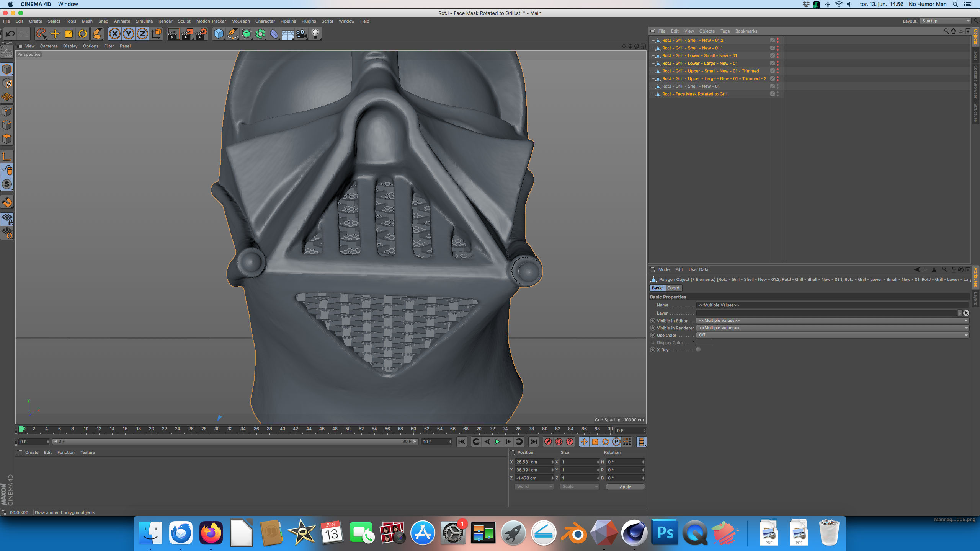
Task: Select the Move tool
Action: click(x=55, y=34)
